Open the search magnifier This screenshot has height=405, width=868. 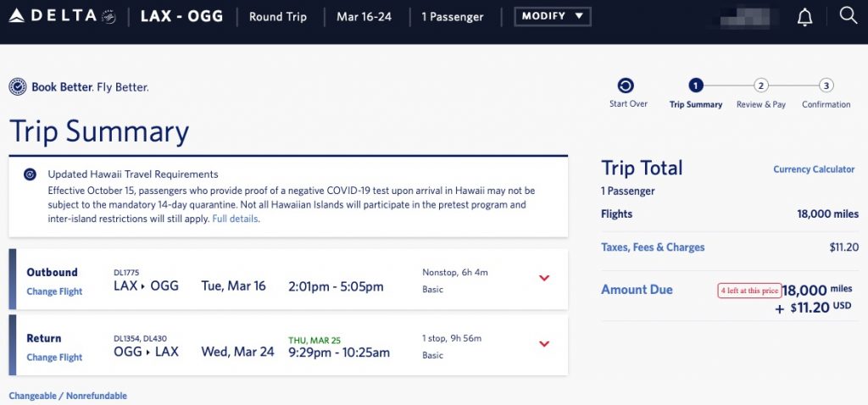(848, 15)
